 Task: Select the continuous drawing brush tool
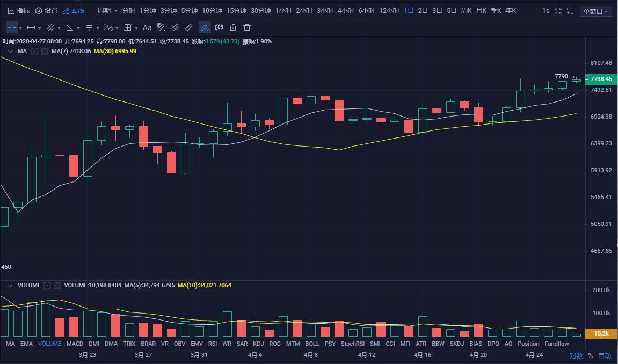[204, 27]
